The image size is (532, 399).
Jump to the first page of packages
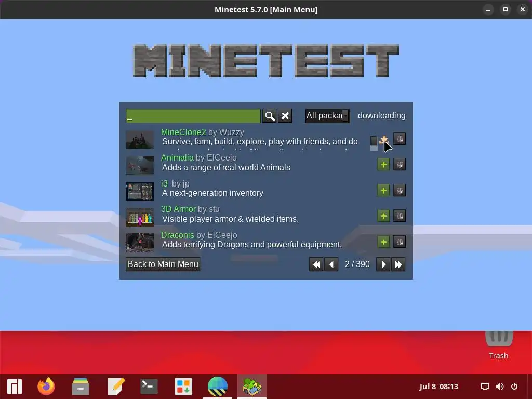316,264
